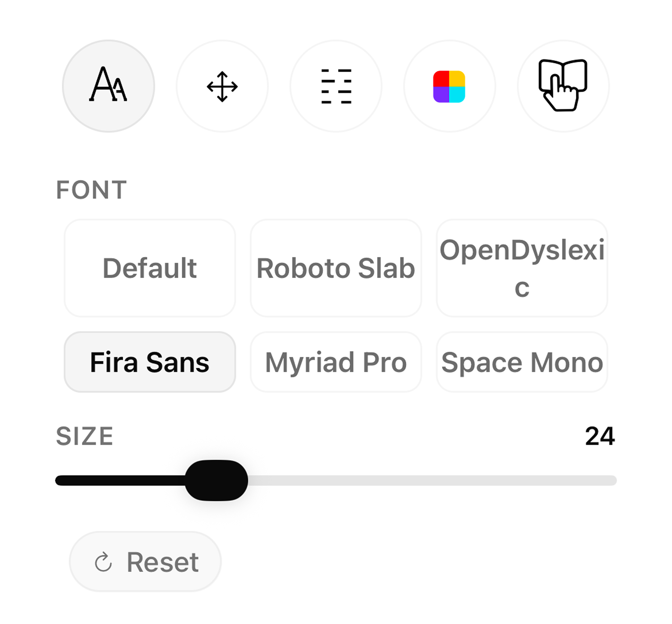Open the color theme tab icon
This screenshot has height=624, width=672.
449,86
